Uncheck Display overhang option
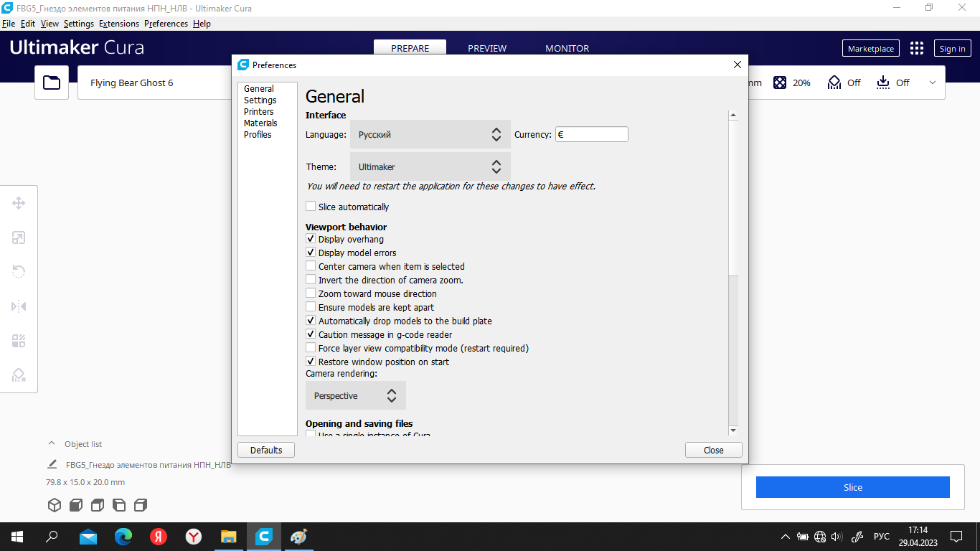This screenshot has width=980, height=551. [x=311, y=239]
